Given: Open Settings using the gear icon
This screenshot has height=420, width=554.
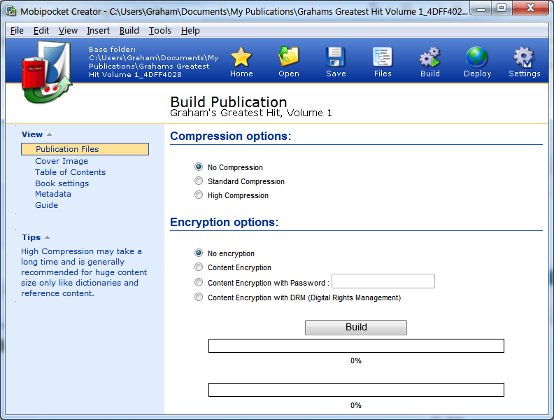Looking at the screenshot, I should click(524, 57).
